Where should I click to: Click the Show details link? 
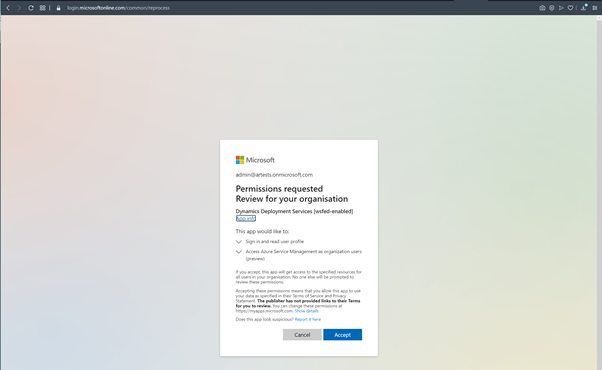[x=306, y=311]
